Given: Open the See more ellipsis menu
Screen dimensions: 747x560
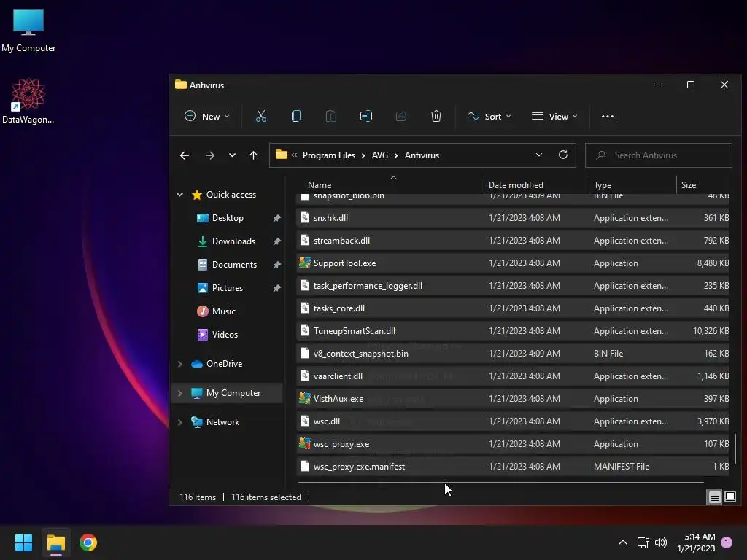Looking at the screenshot, I should pyautogui.click(x=608, y=116).
